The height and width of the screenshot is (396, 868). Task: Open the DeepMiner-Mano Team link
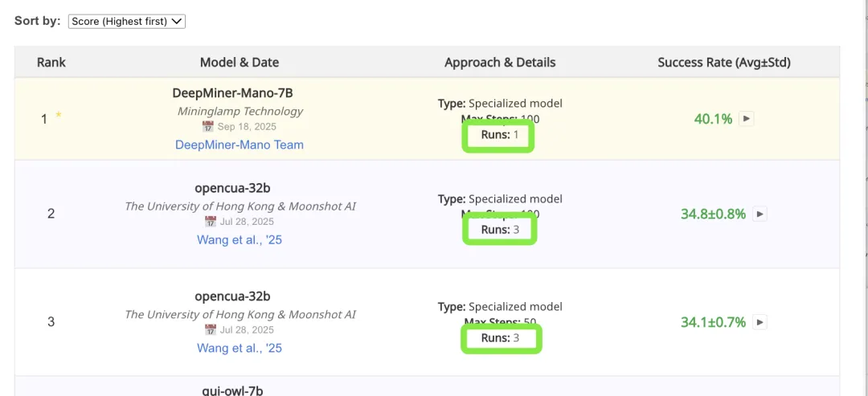(240, 145)
